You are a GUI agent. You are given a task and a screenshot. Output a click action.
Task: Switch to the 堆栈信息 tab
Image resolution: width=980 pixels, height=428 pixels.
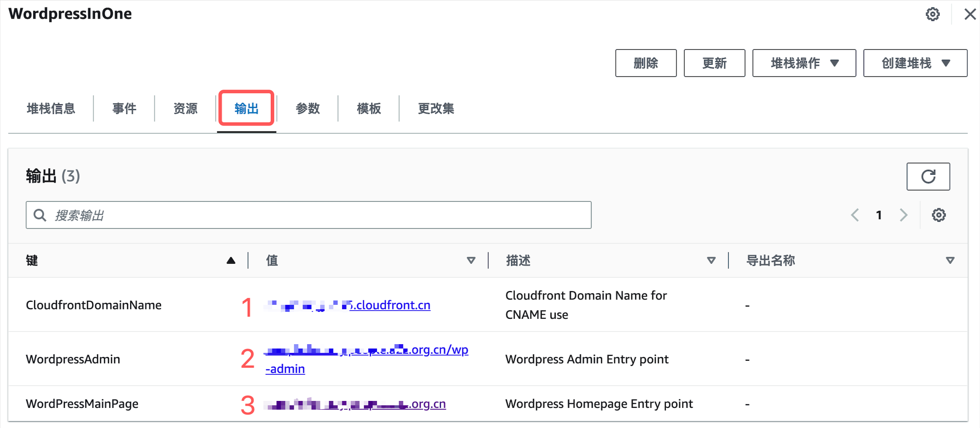(51, 108)
